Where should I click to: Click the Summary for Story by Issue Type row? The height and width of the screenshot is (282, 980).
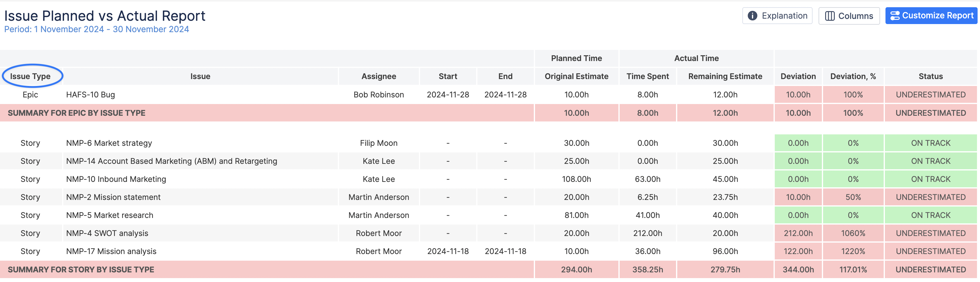tap(81, 269)
